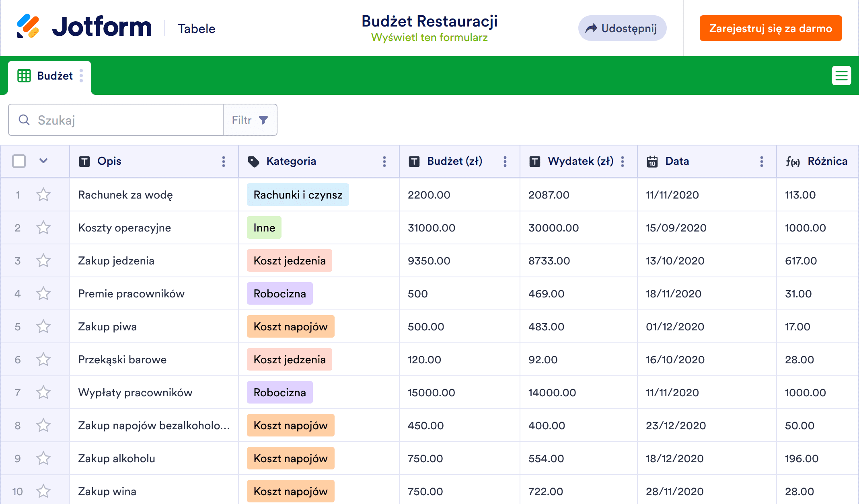Open Budżet tab options dots

81,76
